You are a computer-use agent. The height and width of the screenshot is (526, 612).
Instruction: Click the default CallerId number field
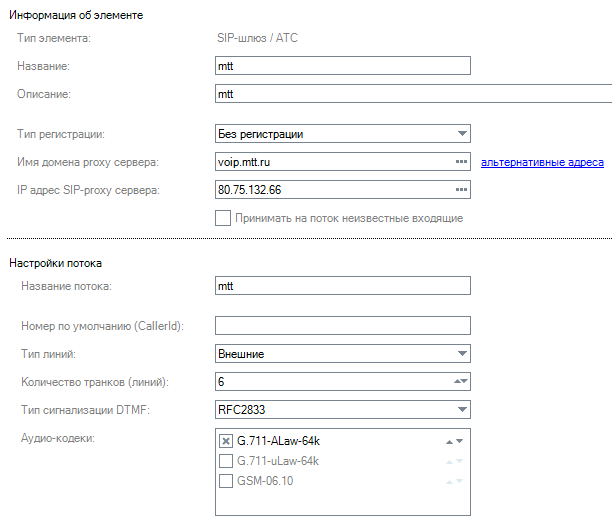[x=343, y=325]
